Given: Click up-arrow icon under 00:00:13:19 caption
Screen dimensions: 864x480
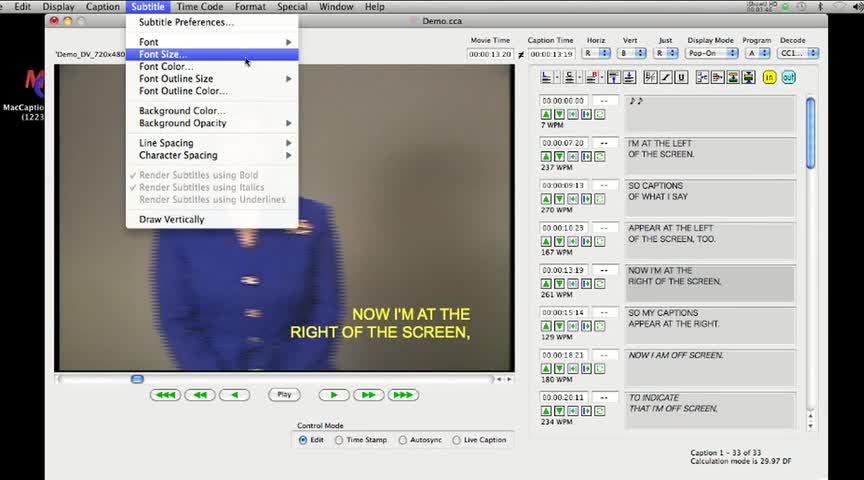Looking at the screenshot, I should tap(546, 284).
